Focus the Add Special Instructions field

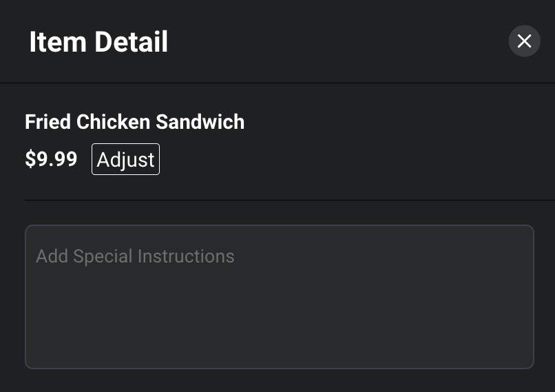280,297
